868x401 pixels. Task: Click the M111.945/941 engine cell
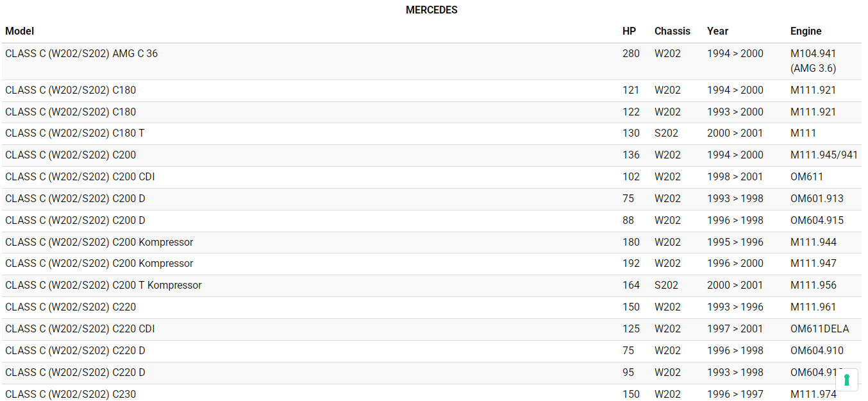(x=824, y=155)
